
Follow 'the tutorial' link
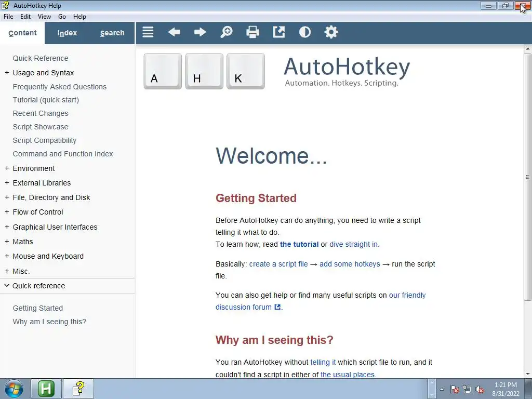[299, 244]
